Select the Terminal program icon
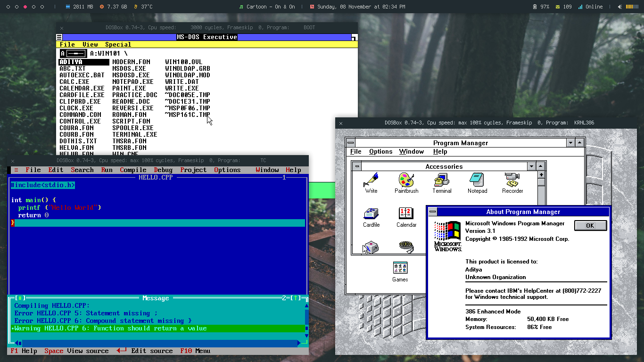644x362 pixels. pyautogui.click(x=442, y=180)
